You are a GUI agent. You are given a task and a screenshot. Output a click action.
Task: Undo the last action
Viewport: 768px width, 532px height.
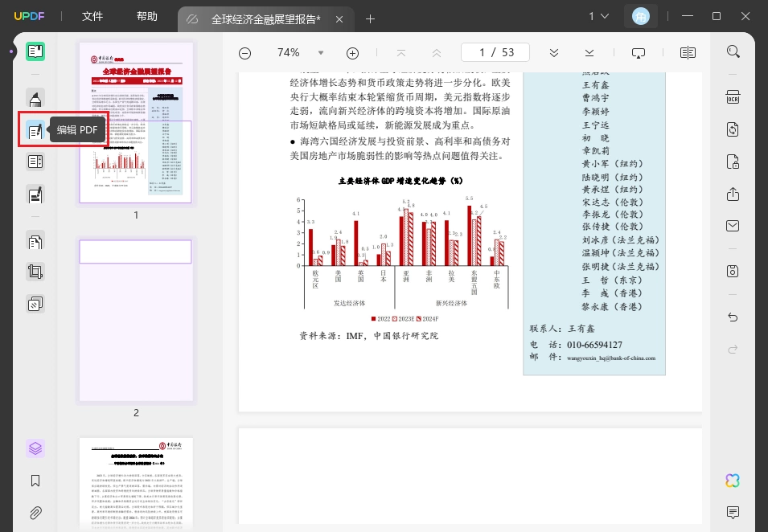coord(733,317)
